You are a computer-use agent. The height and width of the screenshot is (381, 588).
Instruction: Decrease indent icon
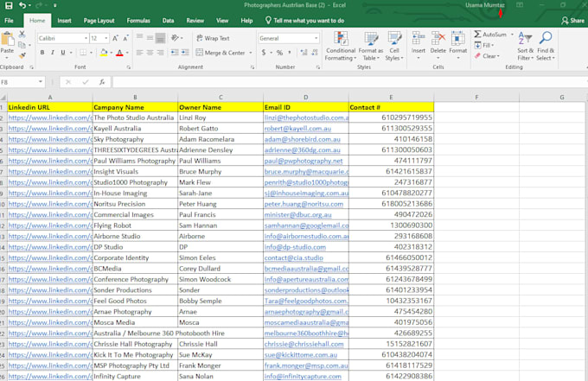tap(175, 53)
